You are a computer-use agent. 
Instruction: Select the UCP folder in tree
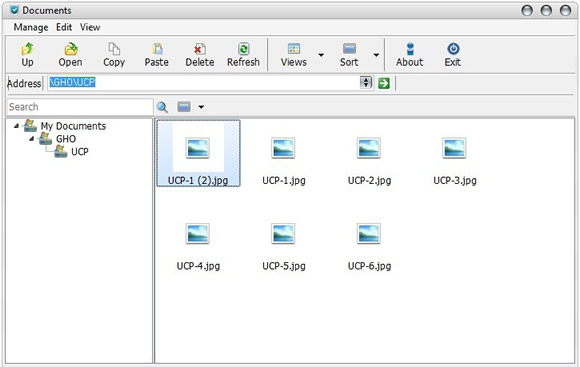coord(80,151)
